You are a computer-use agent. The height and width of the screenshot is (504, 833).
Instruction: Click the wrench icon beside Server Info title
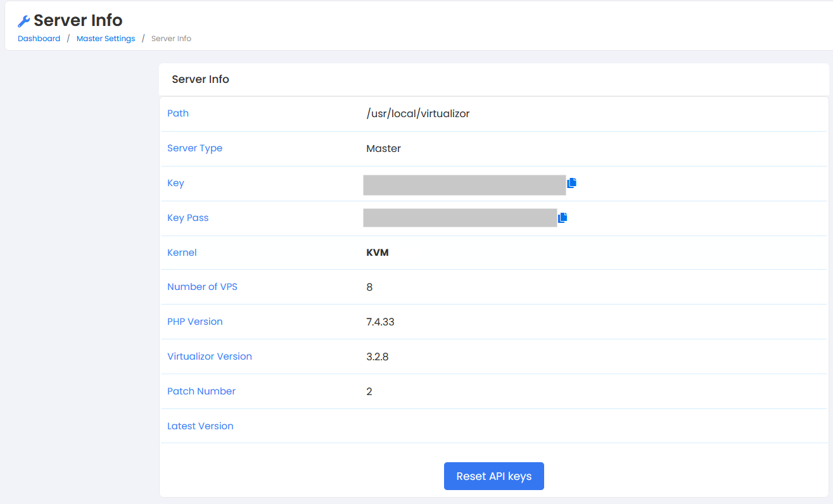click(x=24, y=22)
